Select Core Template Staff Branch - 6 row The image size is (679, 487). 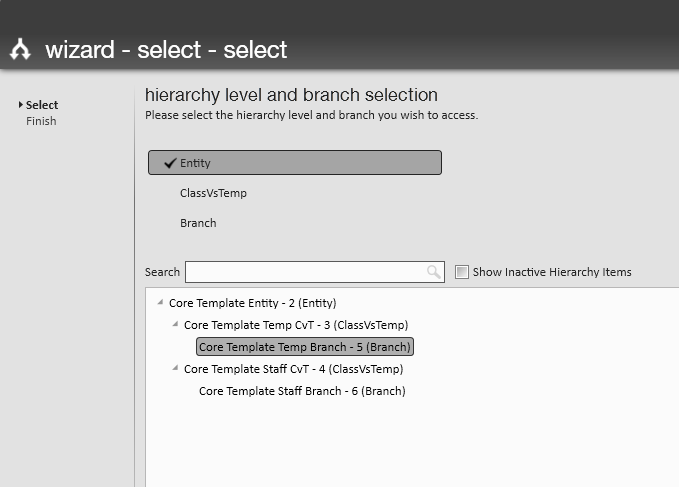pos(302,391)
